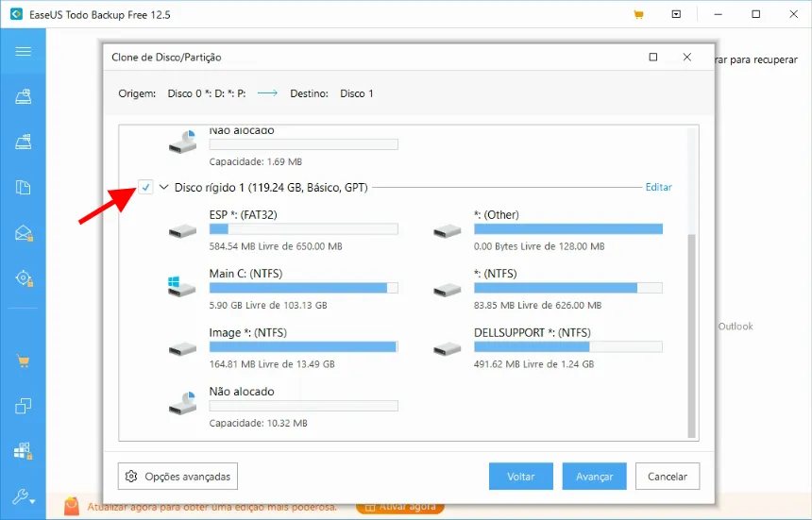
Task: Select the Não alocado 10.32 MB drive icon
Action: coord(183,403)
